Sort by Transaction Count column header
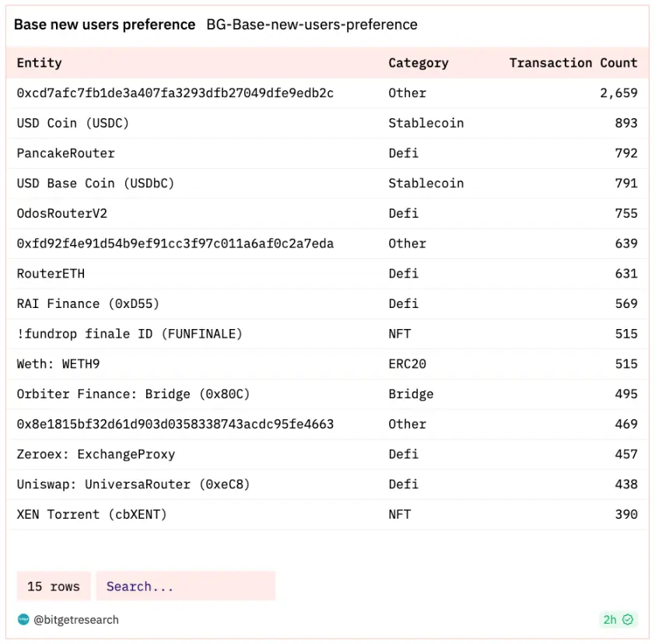The height and width of the screenshot is (644, 655). tap(573, 63)
